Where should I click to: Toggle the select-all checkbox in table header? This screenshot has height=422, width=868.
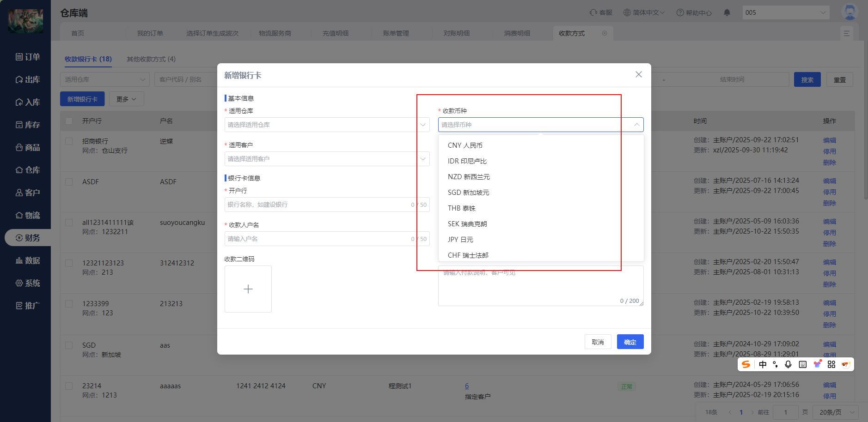point(69,121)
